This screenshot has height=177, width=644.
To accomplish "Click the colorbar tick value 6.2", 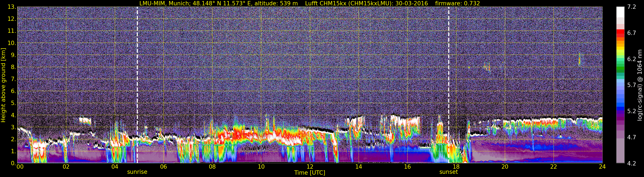I will 632,59.
